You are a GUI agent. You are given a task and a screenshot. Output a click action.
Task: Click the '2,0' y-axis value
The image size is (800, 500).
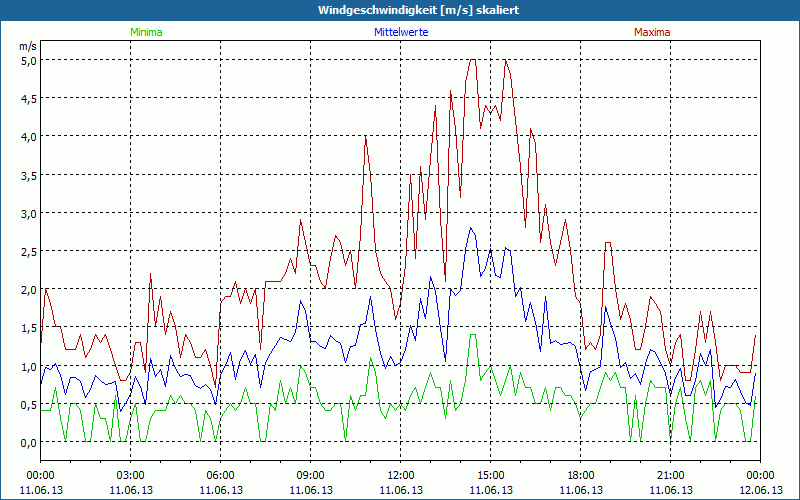29,290
